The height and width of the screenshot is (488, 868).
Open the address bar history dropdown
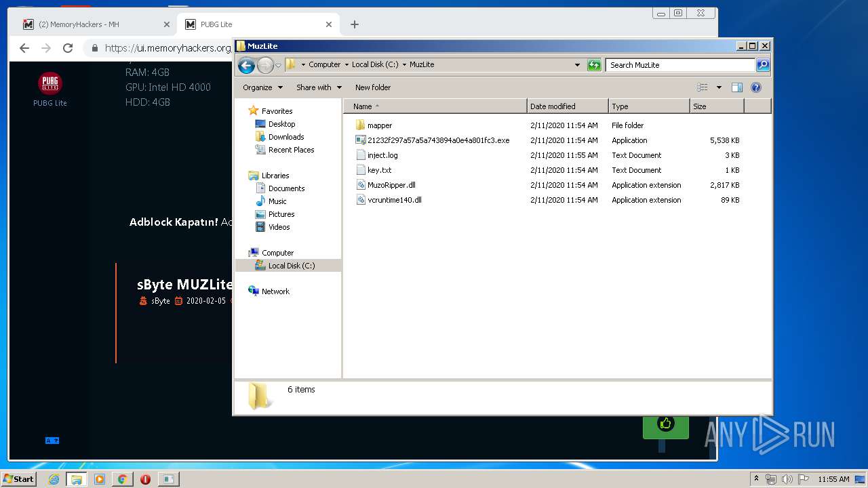click(x=577, y=65)
